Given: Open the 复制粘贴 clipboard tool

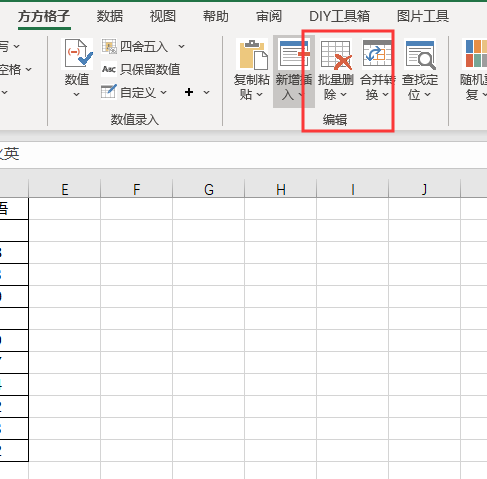Looking at the screenshot, I should click(252, 71).
